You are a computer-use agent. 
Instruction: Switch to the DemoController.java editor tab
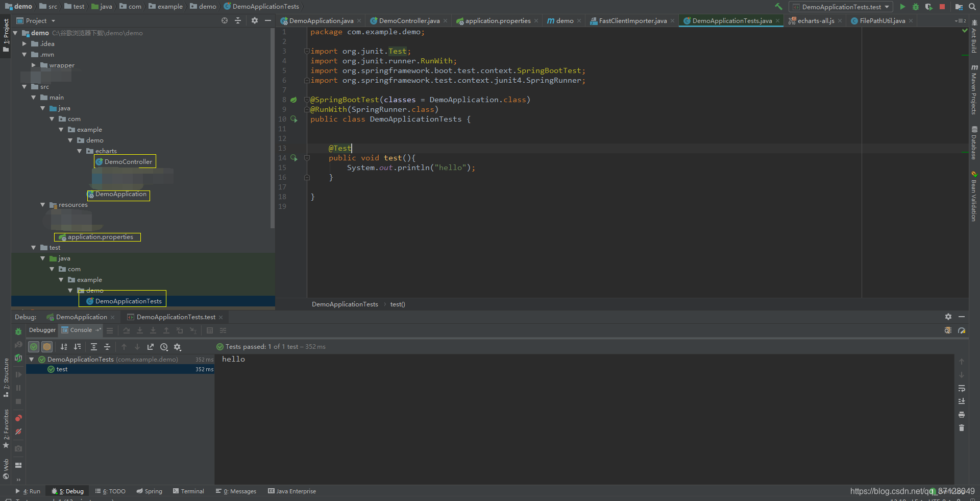[x=409, y=21]
